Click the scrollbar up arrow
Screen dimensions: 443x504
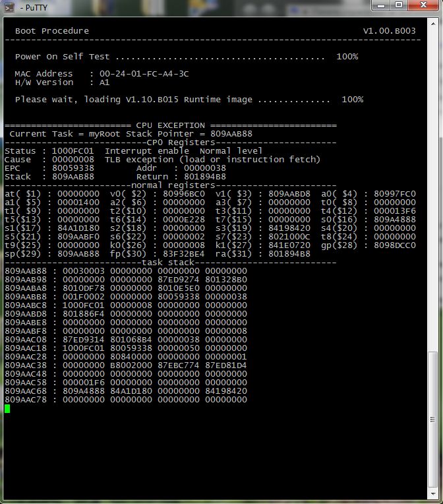(x=433, y=24)
